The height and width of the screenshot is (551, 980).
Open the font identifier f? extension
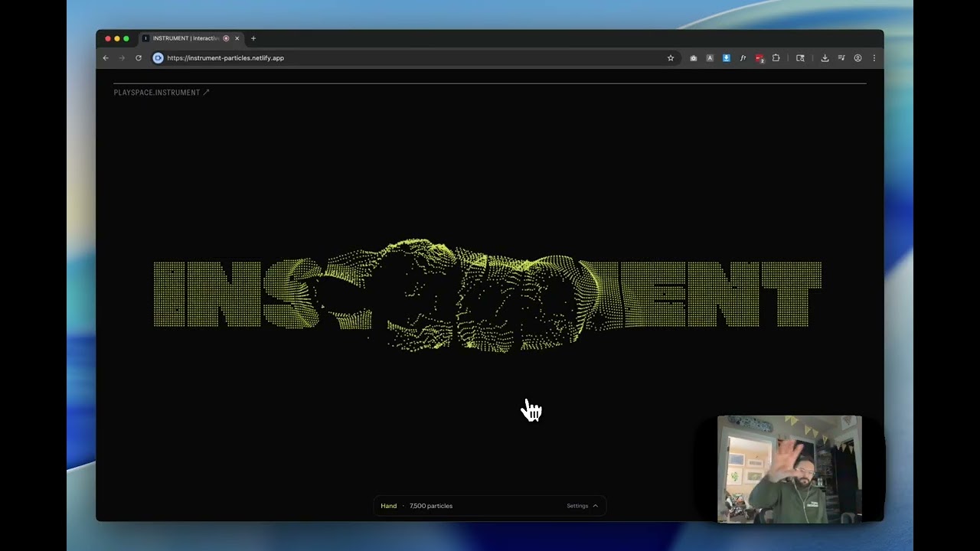click(x=743, y=58)
